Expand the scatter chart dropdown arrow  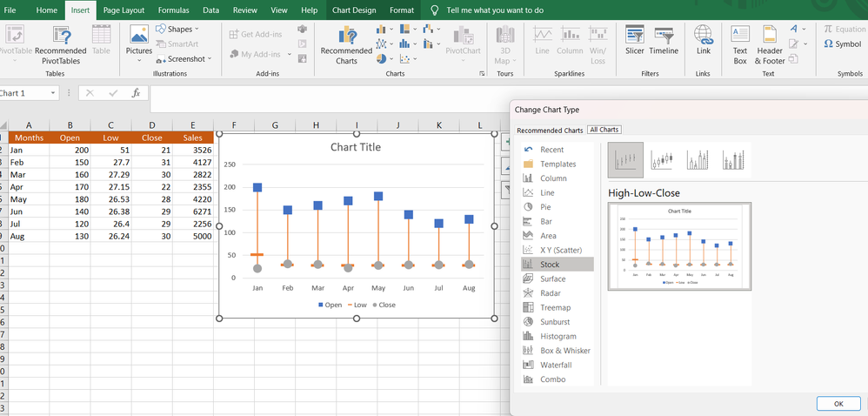(x=415, y=58)
